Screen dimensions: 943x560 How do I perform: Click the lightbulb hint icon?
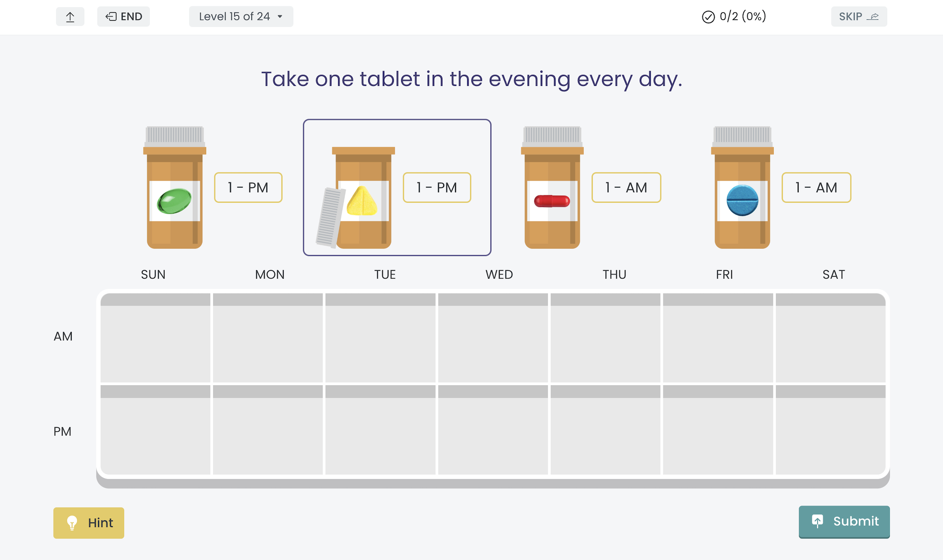72,523
